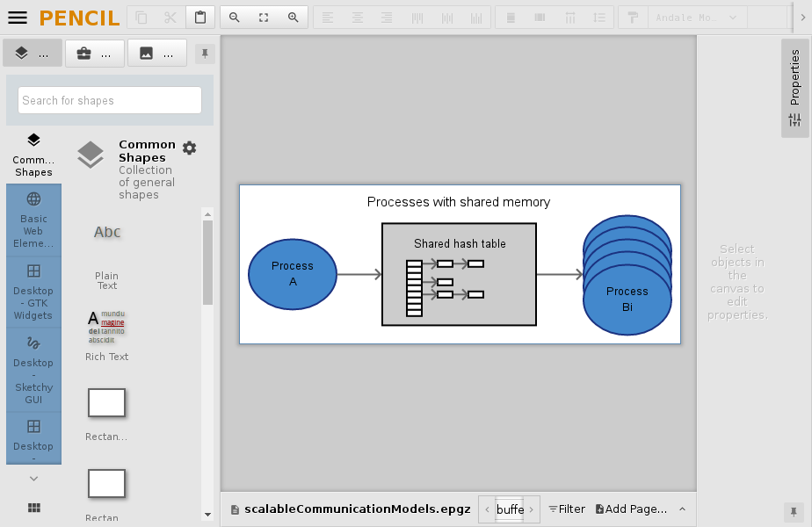
Task: Open the Shapes collection tab
Action: (x=33, y=54)
